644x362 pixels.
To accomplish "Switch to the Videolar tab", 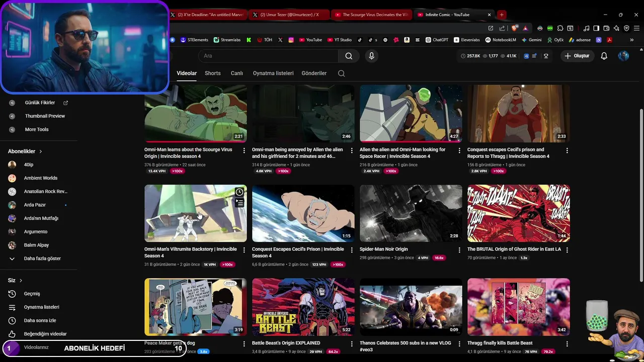I will point(187,73).
